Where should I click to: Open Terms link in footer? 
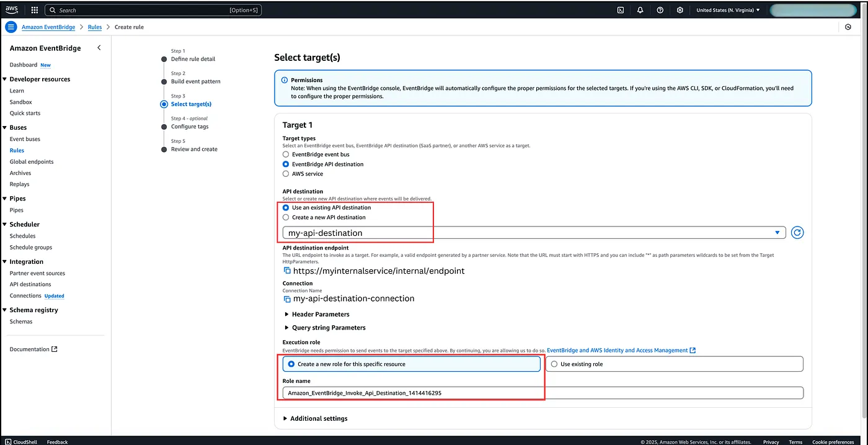795,442
